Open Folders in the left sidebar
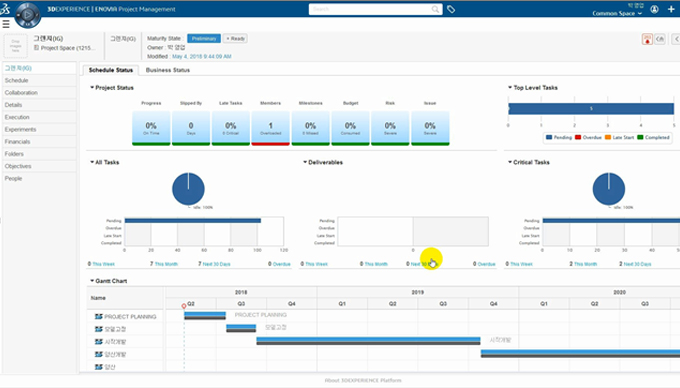 [x=39, y=154]
